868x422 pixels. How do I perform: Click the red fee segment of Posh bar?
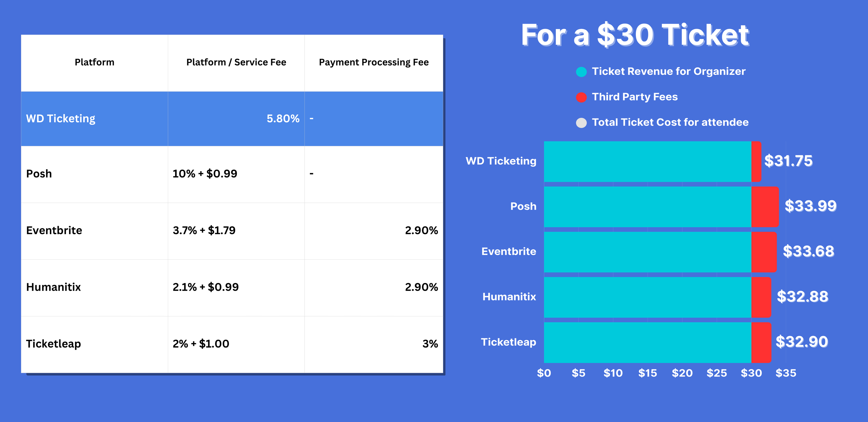tap(764, 207)
